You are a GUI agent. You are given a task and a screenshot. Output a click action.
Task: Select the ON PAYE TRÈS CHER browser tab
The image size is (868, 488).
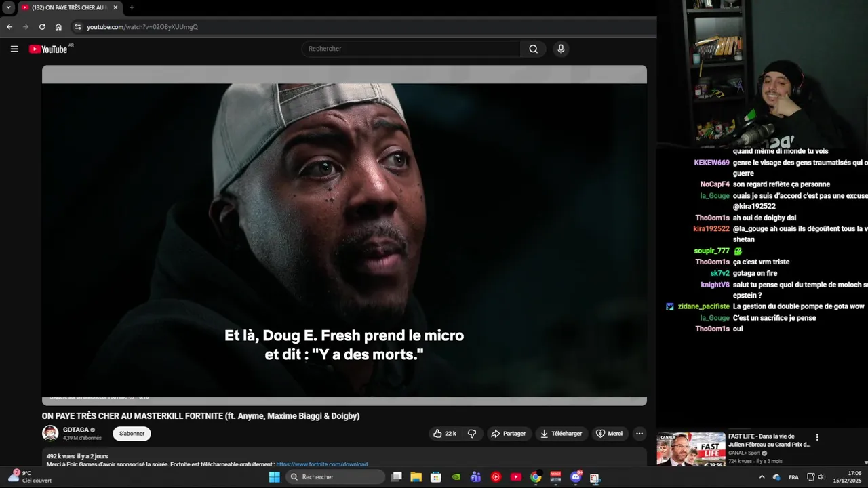pyautogui.click(x=68, y=7)
